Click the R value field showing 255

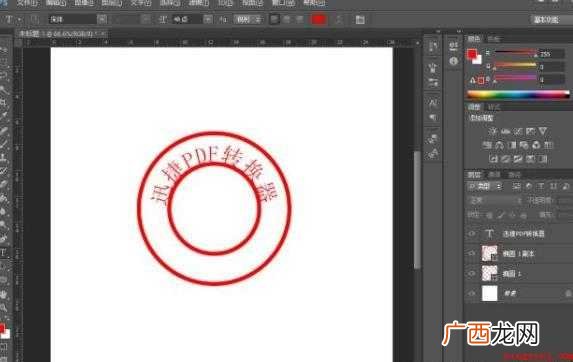(551, 54)
